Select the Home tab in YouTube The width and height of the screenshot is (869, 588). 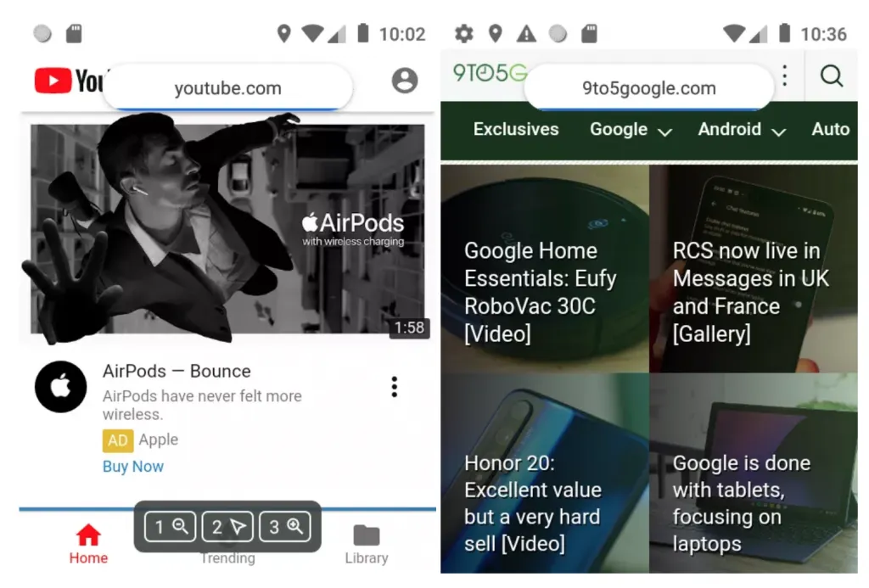pos(88,544)
